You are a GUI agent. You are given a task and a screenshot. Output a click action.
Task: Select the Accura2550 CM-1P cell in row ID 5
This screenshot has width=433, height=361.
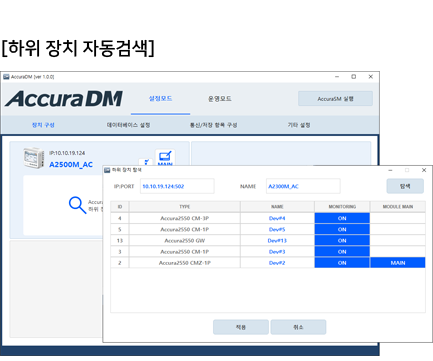click(x=185, y=229)
